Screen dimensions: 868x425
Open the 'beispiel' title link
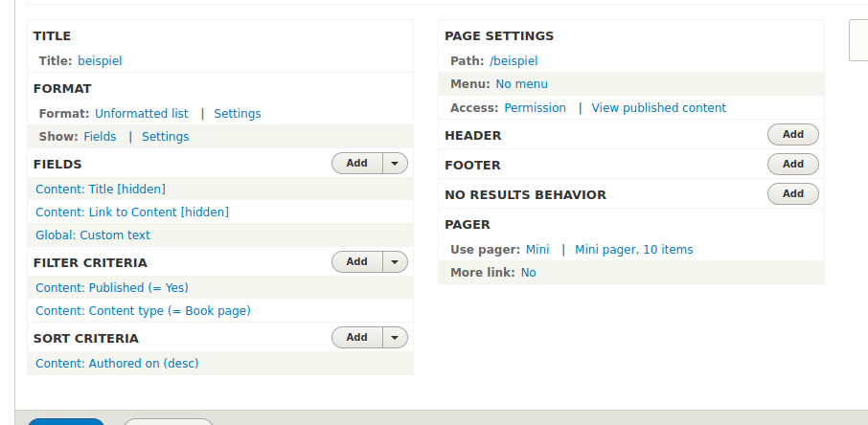(x=100, y=61)
